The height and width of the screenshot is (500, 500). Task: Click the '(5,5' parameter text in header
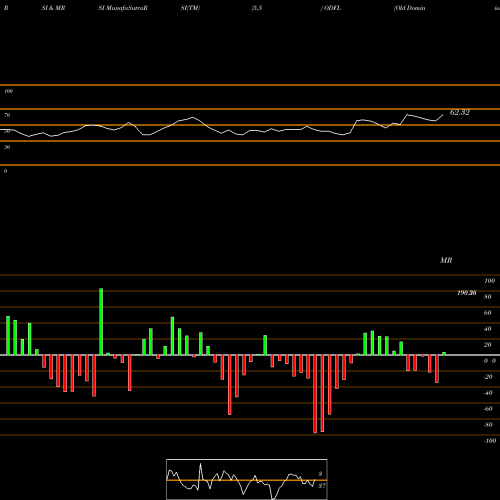point(257,8)
